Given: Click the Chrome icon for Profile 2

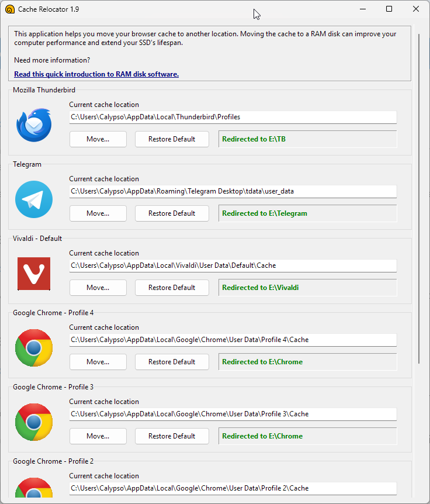Looking at the screenshot, I should (34, 488).
